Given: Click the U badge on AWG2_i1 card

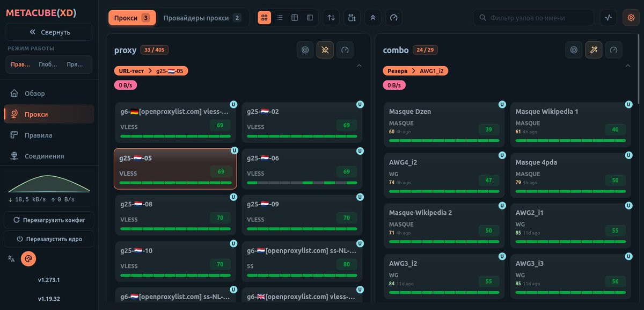Looking at the screenshot, I should coord(628,205).
